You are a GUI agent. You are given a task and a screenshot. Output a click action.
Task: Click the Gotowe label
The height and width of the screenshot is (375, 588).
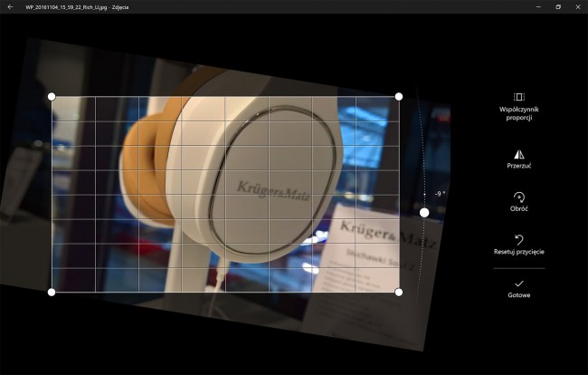pyautogui.click(x=519, y=295)
